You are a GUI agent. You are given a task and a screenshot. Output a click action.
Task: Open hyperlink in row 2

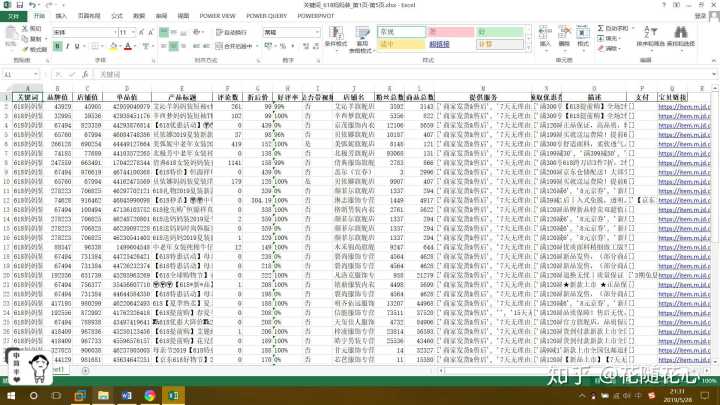[x=684, y=107]
